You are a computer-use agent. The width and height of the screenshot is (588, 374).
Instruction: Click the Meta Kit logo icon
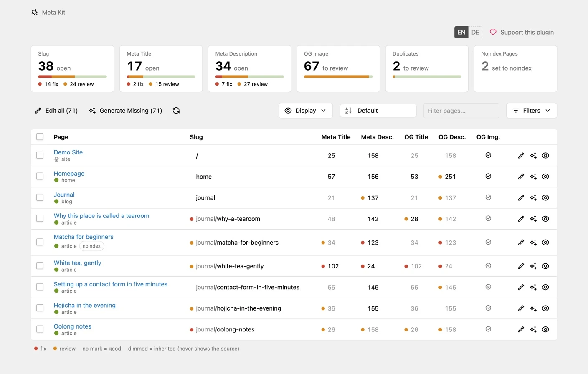[35, 13]
